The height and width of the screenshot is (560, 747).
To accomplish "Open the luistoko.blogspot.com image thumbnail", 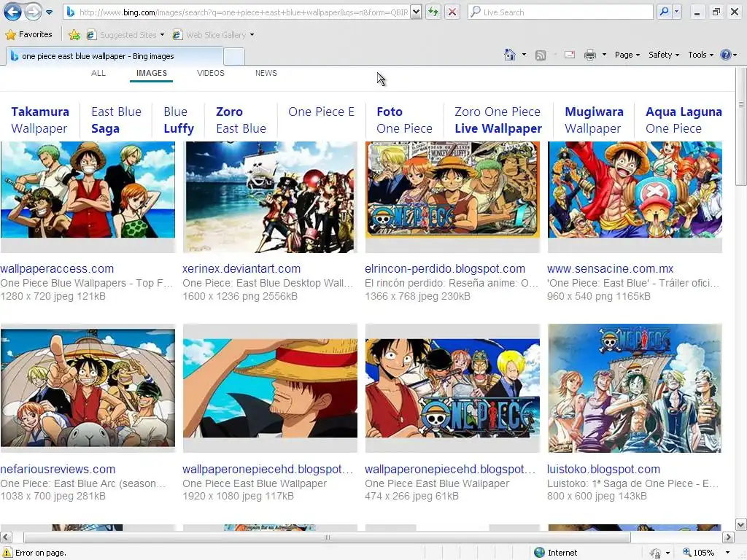I will 635,388.
